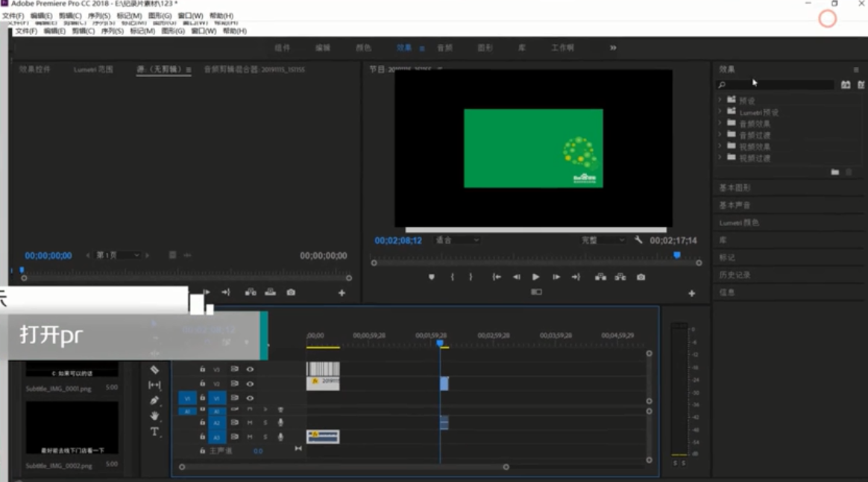Open the Lumetri 颜色 panel
Screen dimensions: 868x482
[739, 222]
